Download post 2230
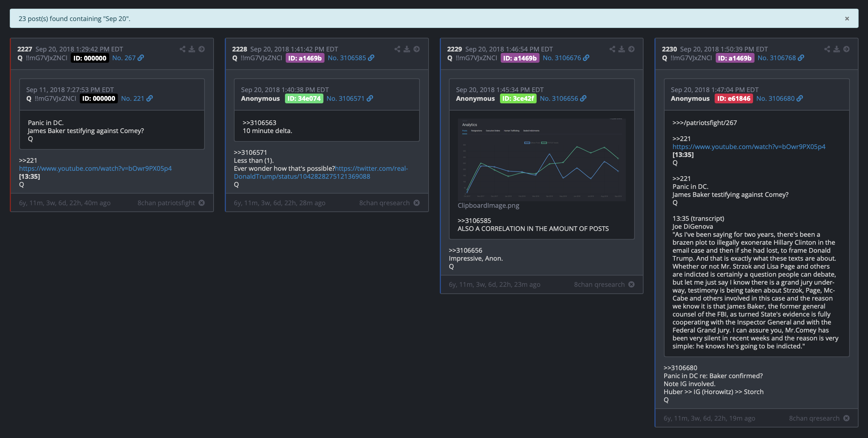868x438 pixels. coord(836,49)
